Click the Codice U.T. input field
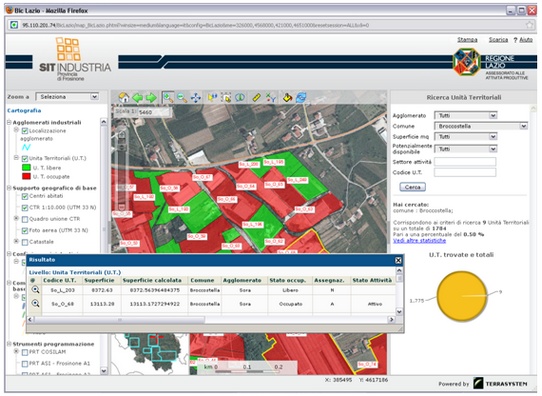542x396 pixels. (465, 172)
